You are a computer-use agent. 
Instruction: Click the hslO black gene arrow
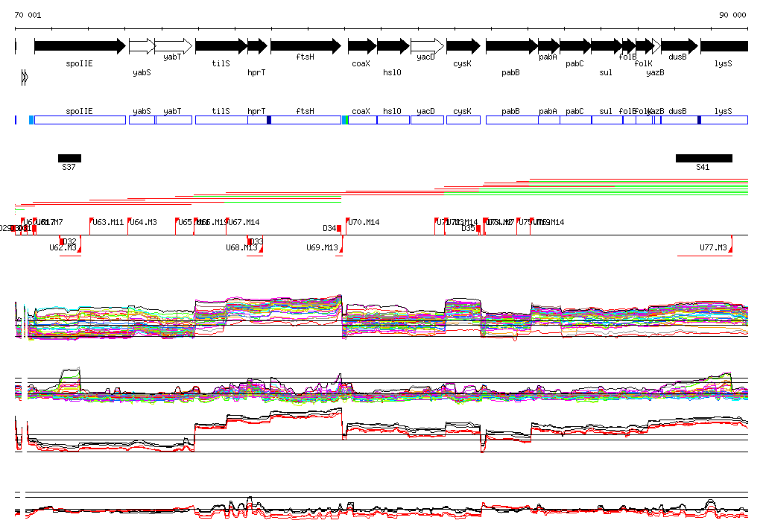click(393, 46)
